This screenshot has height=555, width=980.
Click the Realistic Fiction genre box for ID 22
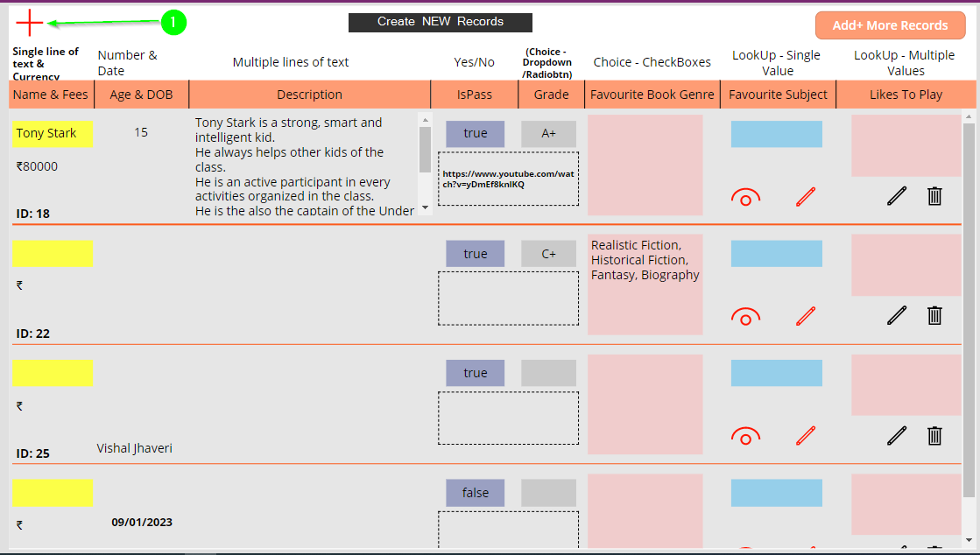coord(645,285)
